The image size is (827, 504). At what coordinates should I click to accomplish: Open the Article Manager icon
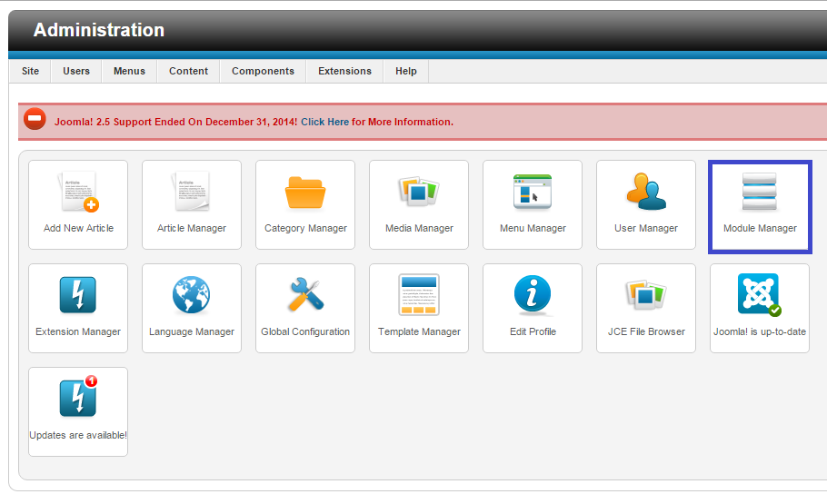coord(191,192)
